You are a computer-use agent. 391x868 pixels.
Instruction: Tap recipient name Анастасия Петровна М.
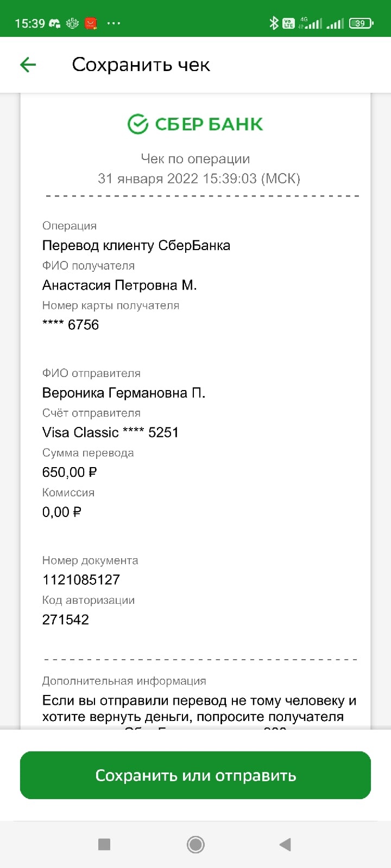point(119,285)
